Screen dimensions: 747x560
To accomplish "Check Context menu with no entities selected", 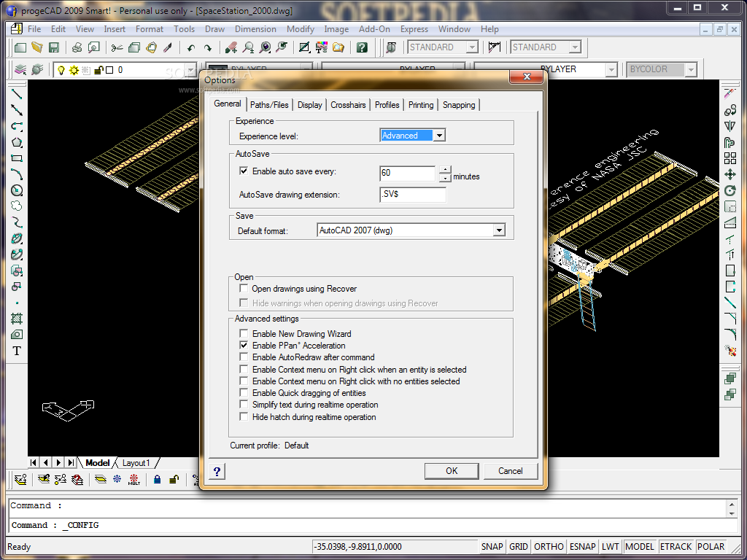I will point(244,381).
